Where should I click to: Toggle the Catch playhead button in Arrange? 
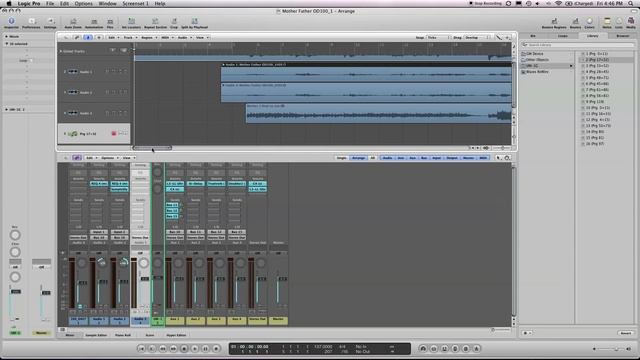[x=88, y=38]
